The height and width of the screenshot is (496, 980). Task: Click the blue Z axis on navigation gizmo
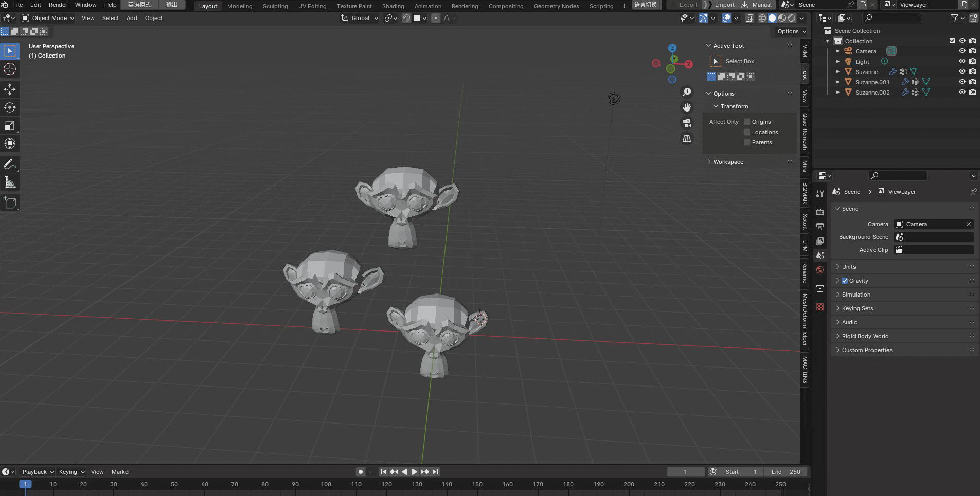pyautogui.click(x=672, y=48)
